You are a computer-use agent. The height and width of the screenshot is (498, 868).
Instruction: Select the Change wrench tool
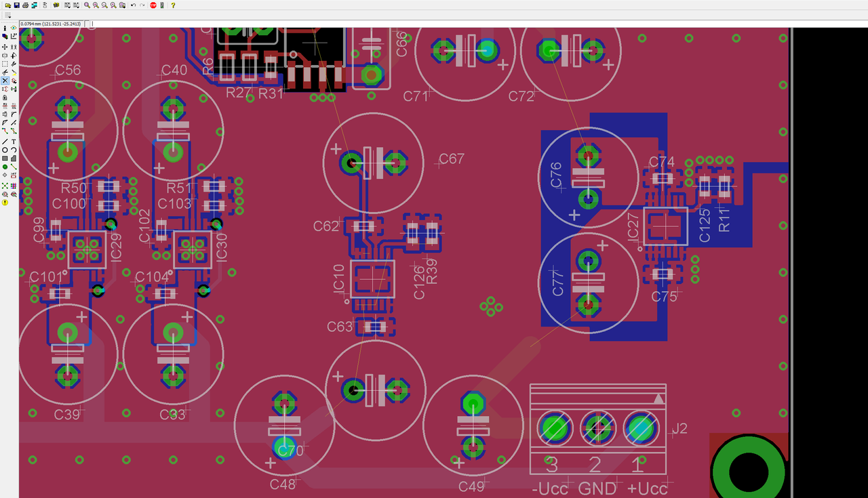(x=14, y=63)
